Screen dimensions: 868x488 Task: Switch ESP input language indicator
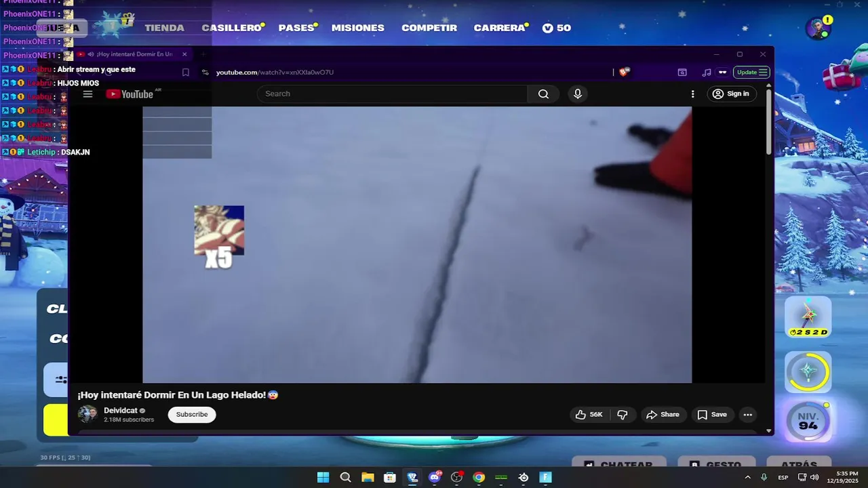coord(783,477)
